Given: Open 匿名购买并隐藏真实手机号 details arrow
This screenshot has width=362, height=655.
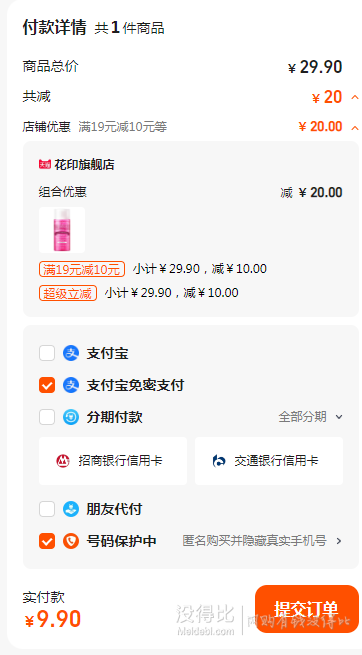Looking at the screenshot, I should pos(339,541).
